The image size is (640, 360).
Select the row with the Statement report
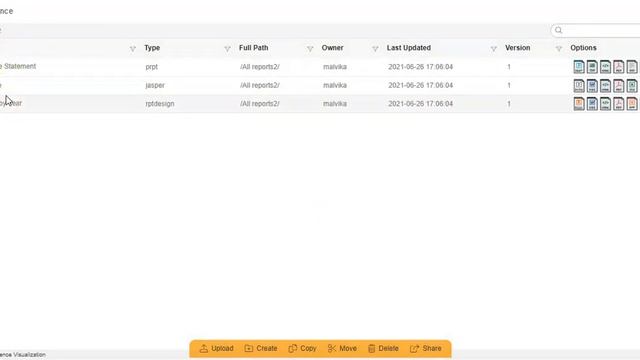tap(320, 67)
